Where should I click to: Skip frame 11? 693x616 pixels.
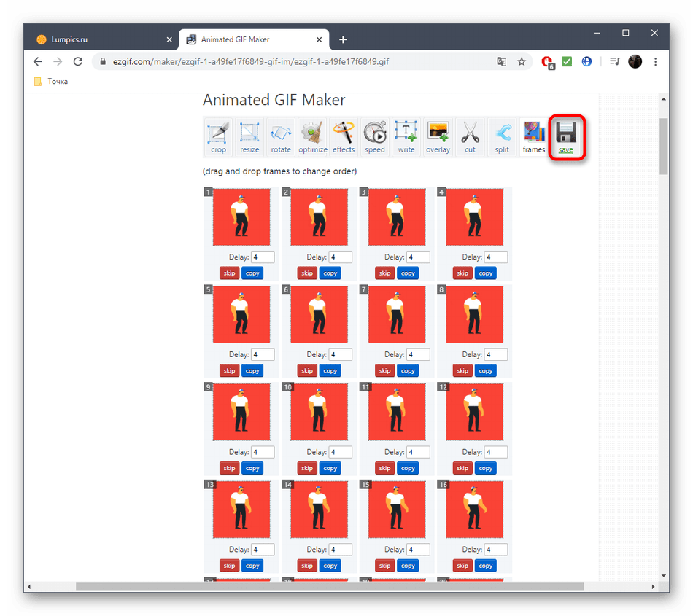point(384,469)
